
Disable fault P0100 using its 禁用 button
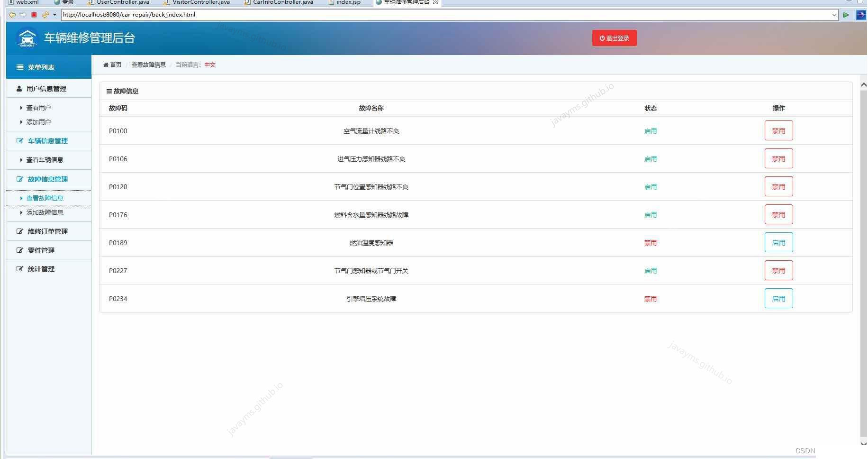coord(778,130)
